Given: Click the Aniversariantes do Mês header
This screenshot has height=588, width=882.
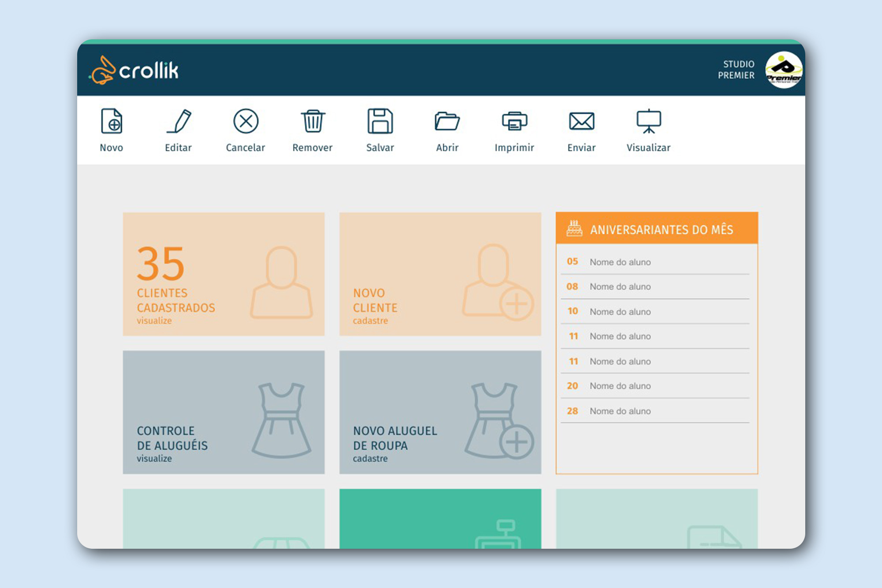Looking at the screenshot, I should pyautogui.click(x=657, y=229).
